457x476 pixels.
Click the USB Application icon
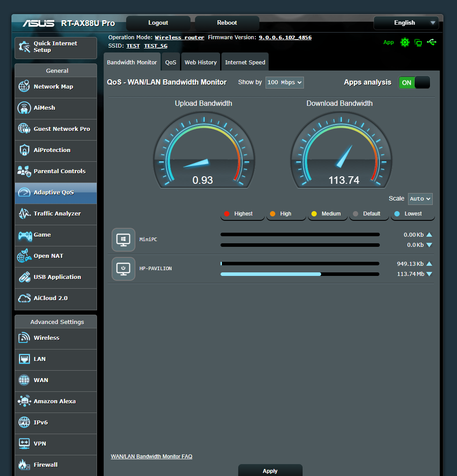click(24, 277)
